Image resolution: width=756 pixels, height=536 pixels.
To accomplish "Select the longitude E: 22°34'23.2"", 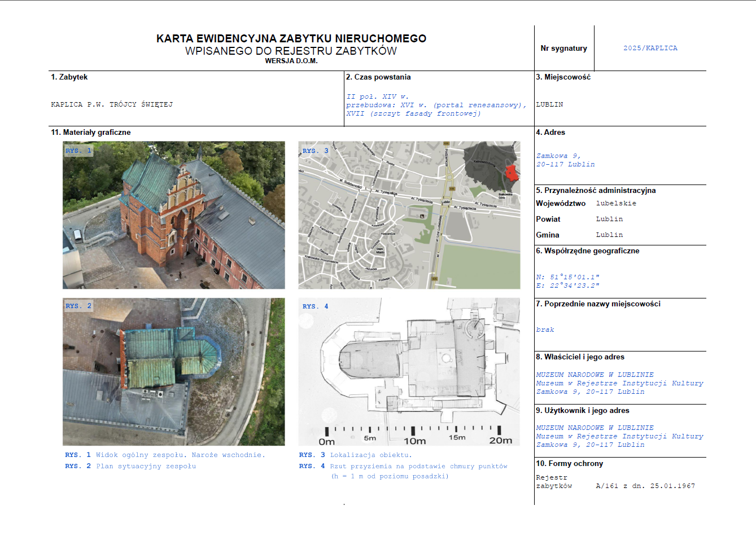I will (x=567, y=285).
